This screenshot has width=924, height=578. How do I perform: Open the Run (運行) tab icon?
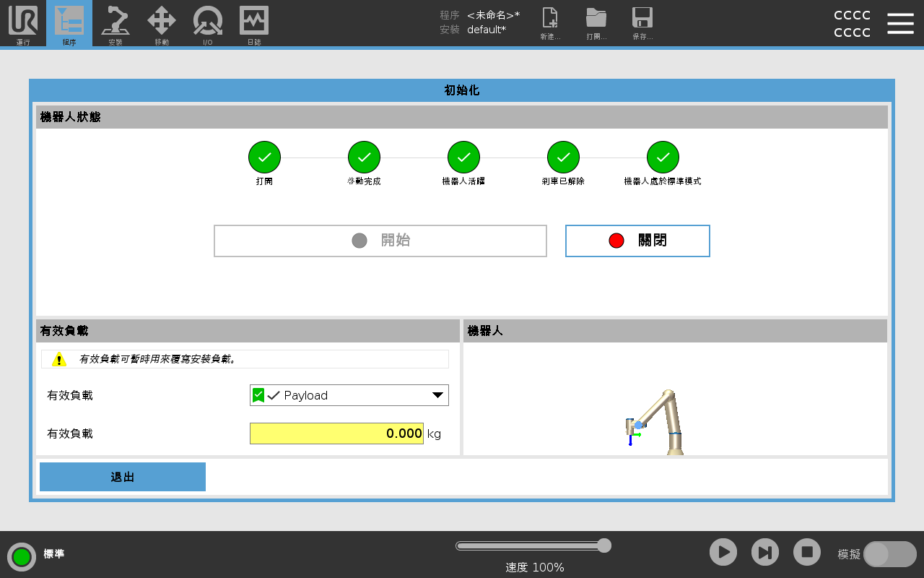click(23, 23)
